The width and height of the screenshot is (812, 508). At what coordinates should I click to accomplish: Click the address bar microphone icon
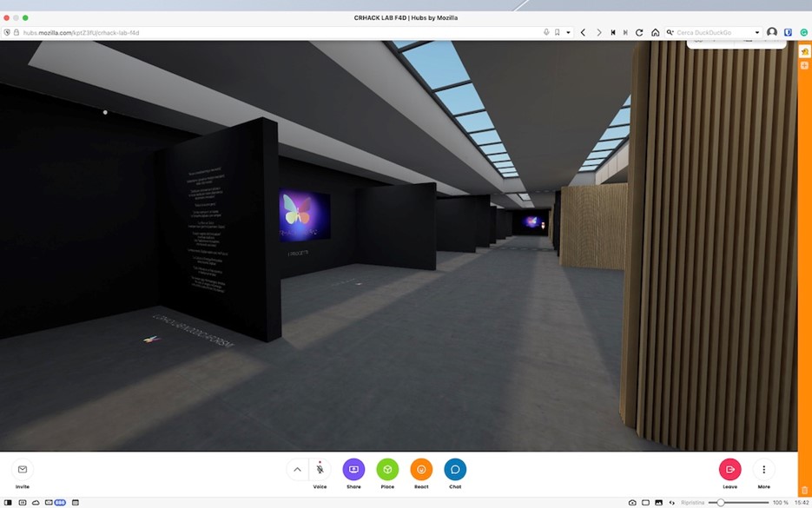click(546, 32)
